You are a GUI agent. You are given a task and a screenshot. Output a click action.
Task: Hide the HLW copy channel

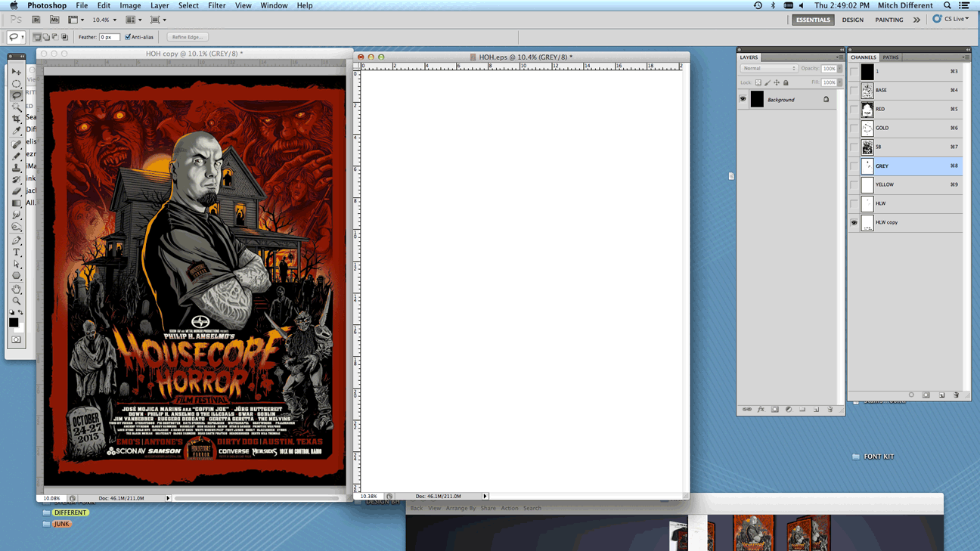pos(854,222)
